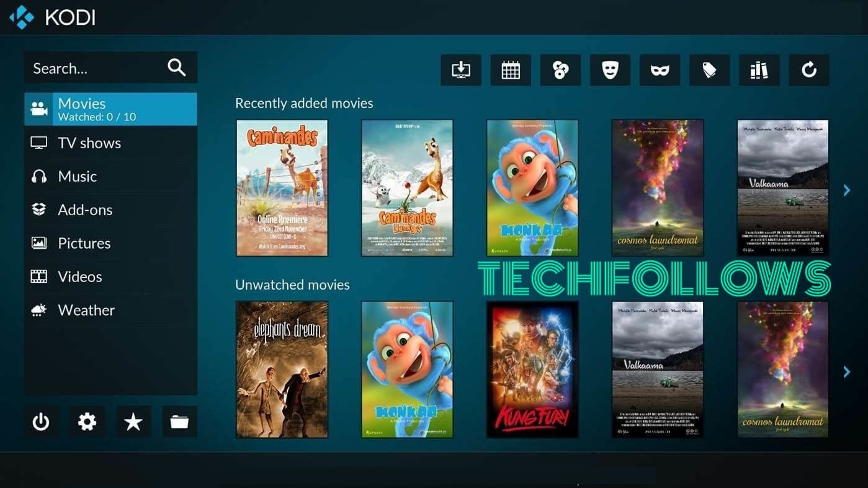Open Valkaama poster in recently added
868x488 pixels.
(x=783, y=188)
